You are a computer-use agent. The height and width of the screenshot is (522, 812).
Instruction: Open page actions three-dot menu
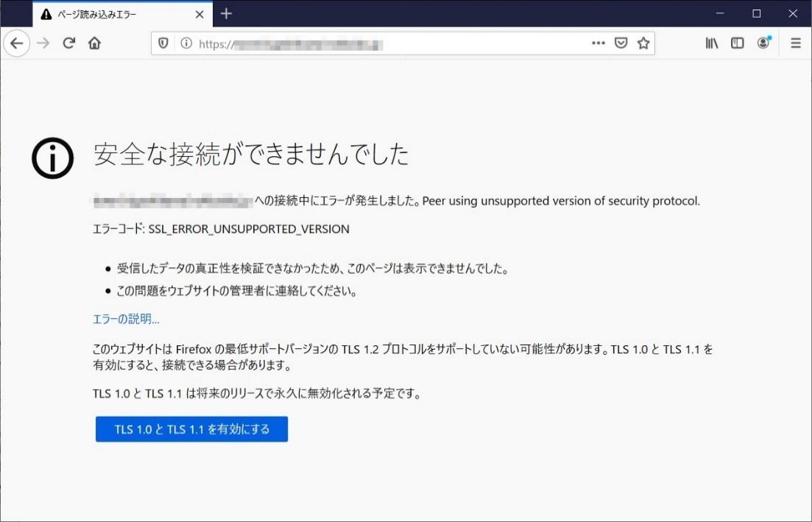598,43
